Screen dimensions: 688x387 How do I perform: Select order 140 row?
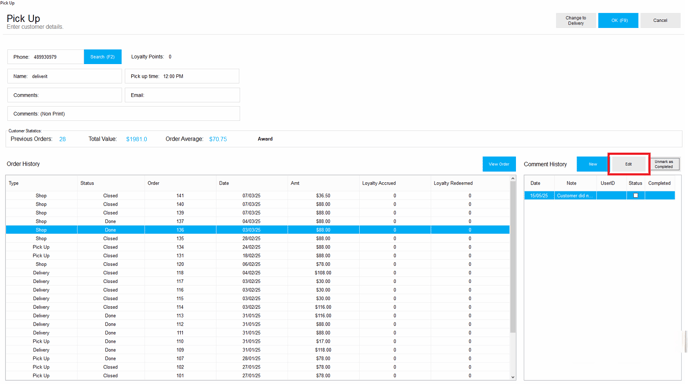[258, 204]
